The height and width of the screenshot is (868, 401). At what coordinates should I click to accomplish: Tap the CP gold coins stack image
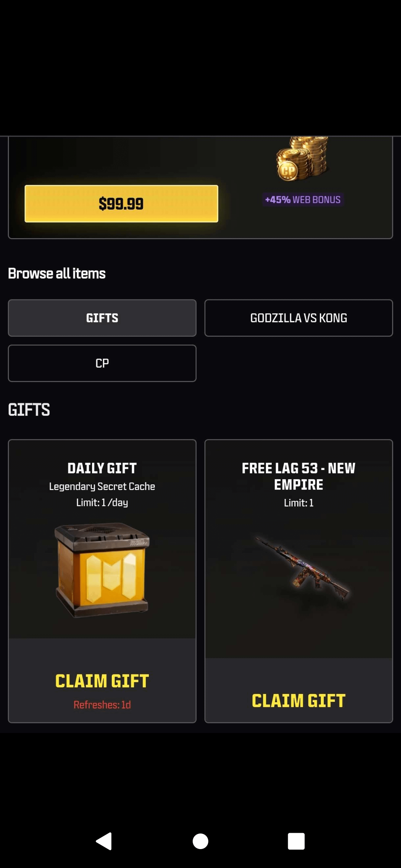(303, 159)
